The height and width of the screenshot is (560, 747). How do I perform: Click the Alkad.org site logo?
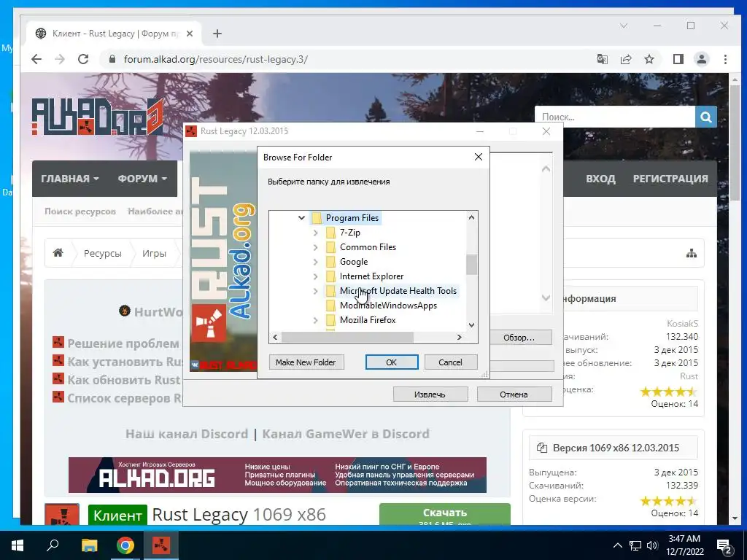click(98, 117)
